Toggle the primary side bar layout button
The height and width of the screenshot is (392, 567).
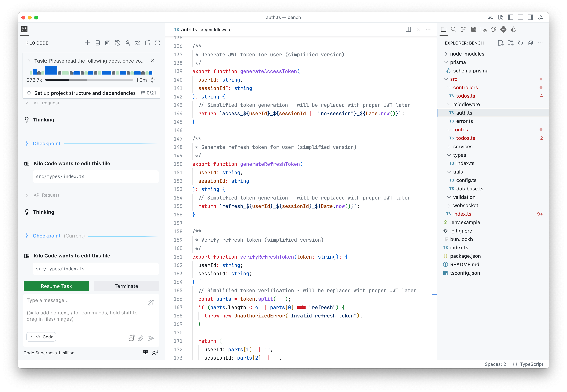[x=510, y=17]
